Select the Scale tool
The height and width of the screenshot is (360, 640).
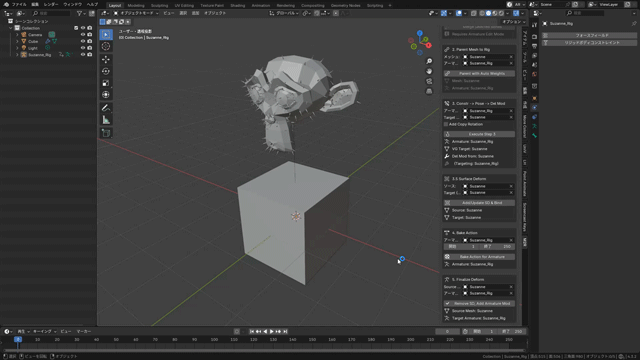click(106, 83)
